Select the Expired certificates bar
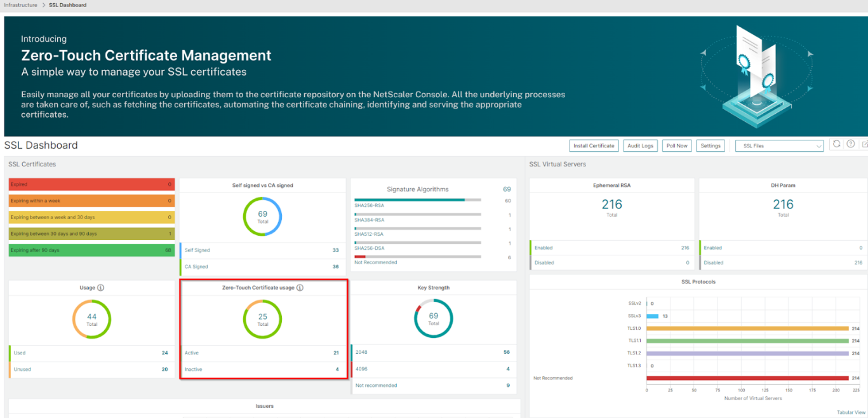Viewport: 868px width, 418px height. point(91,184)
